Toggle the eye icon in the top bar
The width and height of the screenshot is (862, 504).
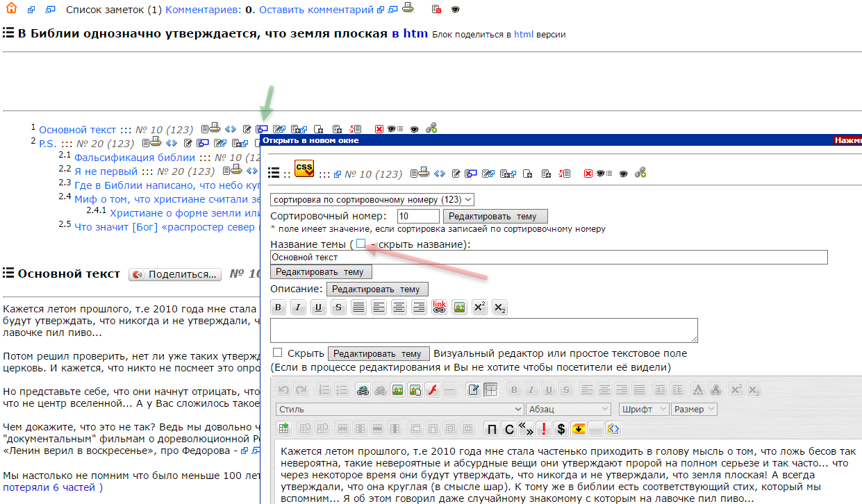coord(456,10)
